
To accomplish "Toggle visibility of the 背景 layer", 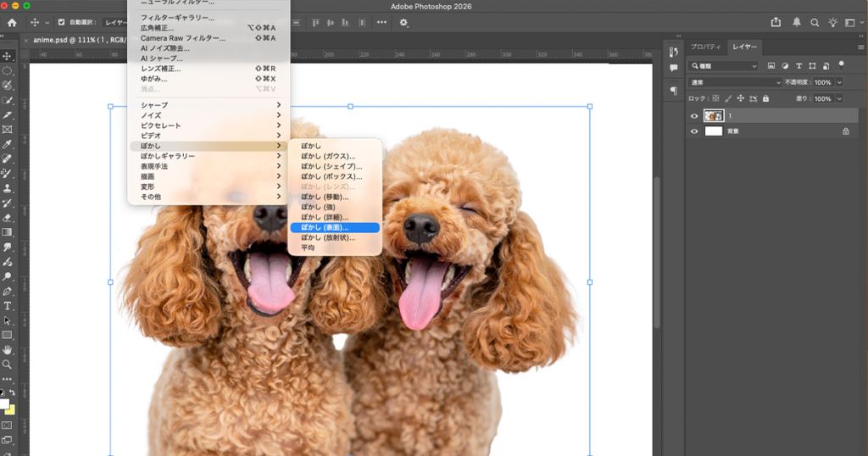I will [694, 131].
